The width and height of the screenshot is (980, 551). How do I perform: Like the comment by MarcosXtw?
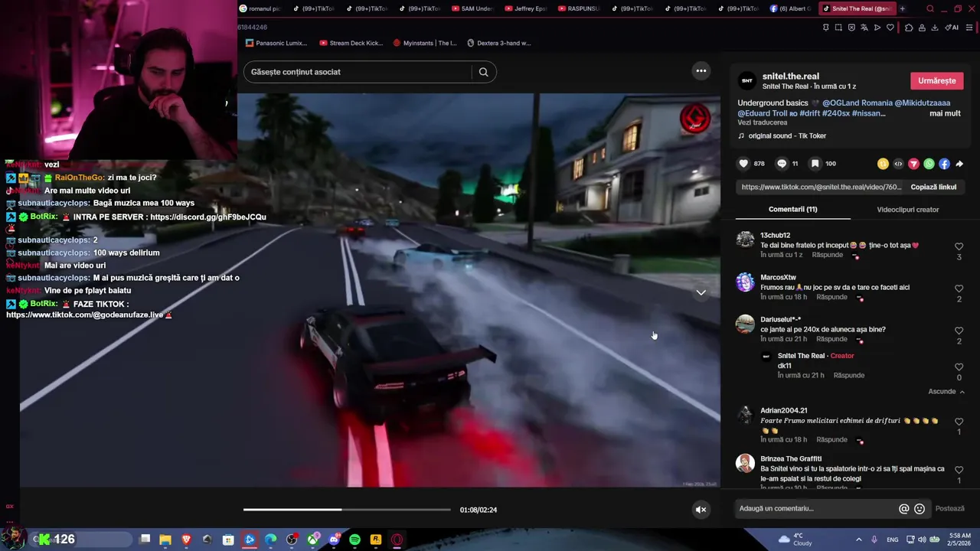coord(959,289)
